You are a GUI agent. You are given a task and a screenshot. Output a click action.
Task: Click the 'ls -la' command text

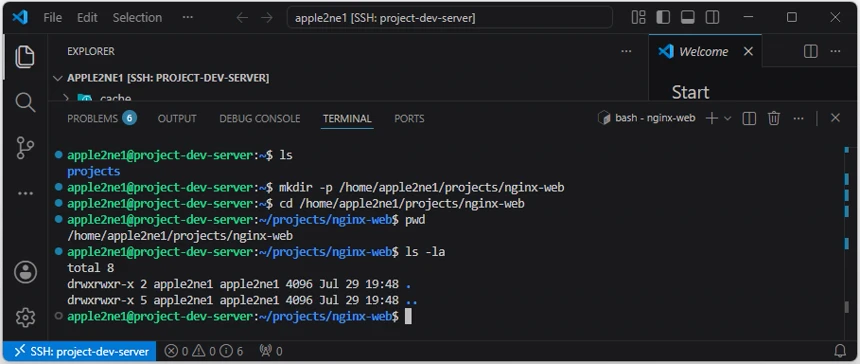[425, 252]
